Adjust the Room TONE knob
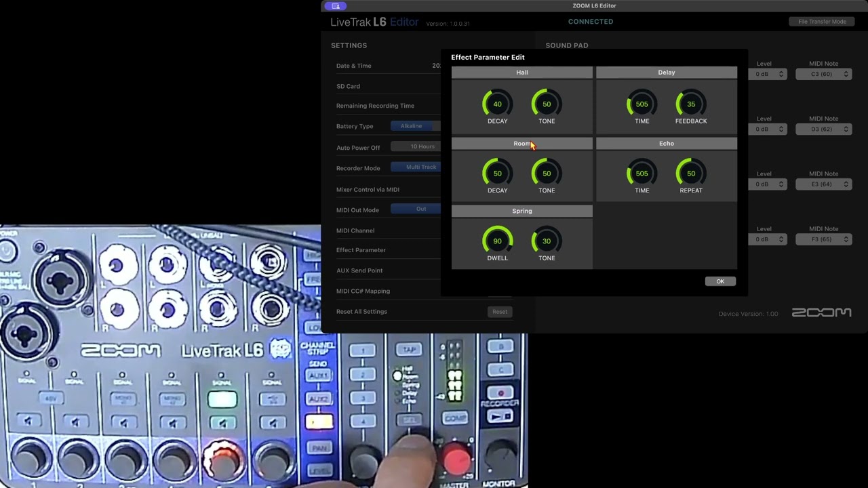This screenshot has height=488, width=868. coord(547,174)
